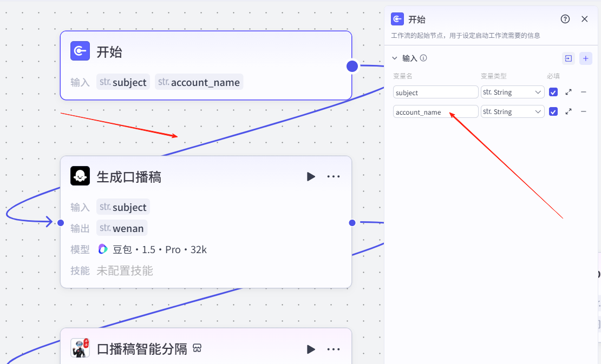Open the three-dot menu on the 口播稿智能分隔 node
Image resolution: width=601 pixels, height=364 pixels.
click(333, 349)
